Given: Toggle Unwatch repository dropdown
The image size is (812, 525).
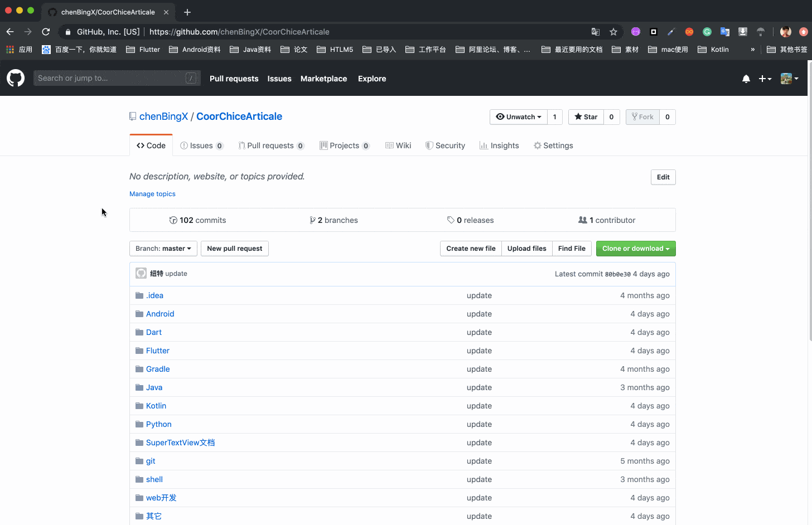Looking at the screenshot, I should tap(519, 117).
